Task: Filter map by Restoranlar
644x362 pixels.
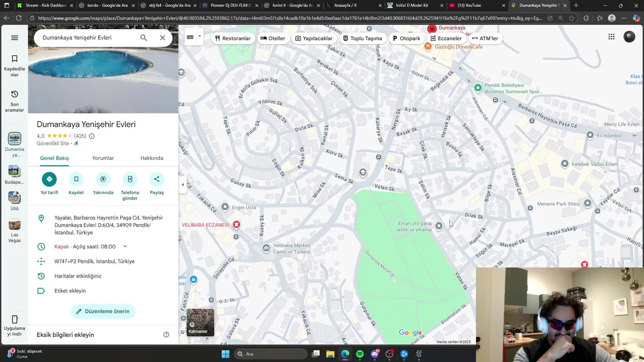Action: click(x=232, y=38)
